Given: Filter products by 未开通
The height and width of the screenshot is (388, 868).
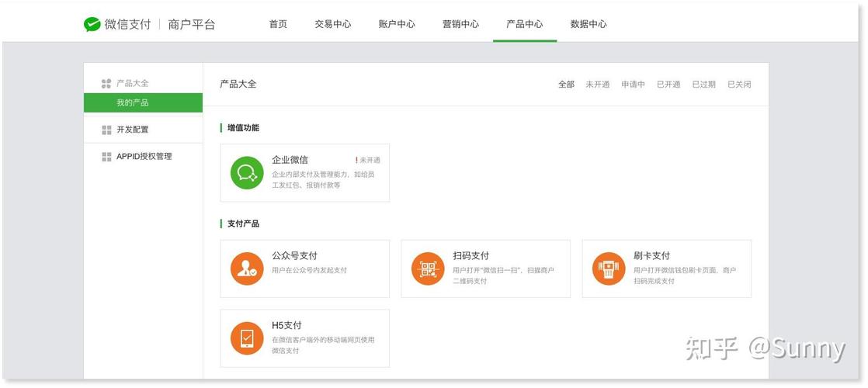Looking at the screenshot, I should (x=597, y=84).
